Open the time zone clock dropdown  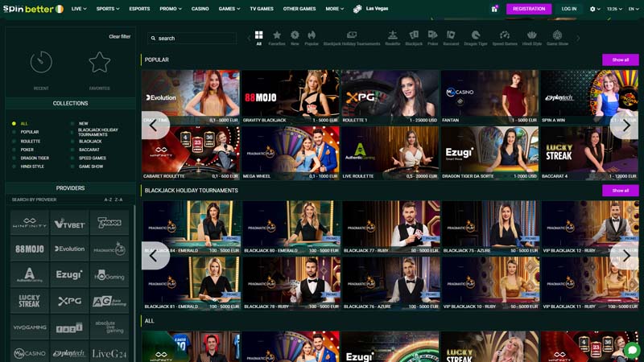click(x=614, y=9)
